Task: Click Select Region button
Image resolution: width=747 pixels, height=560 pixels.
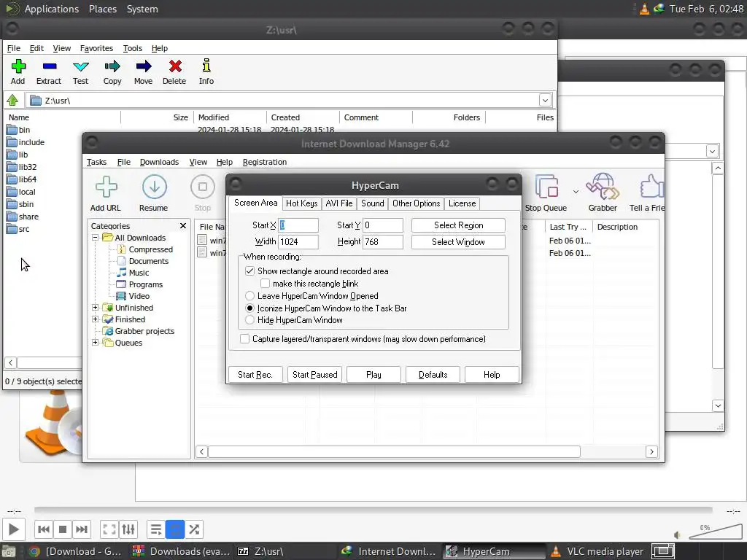Action: click(x=458, y=225)
